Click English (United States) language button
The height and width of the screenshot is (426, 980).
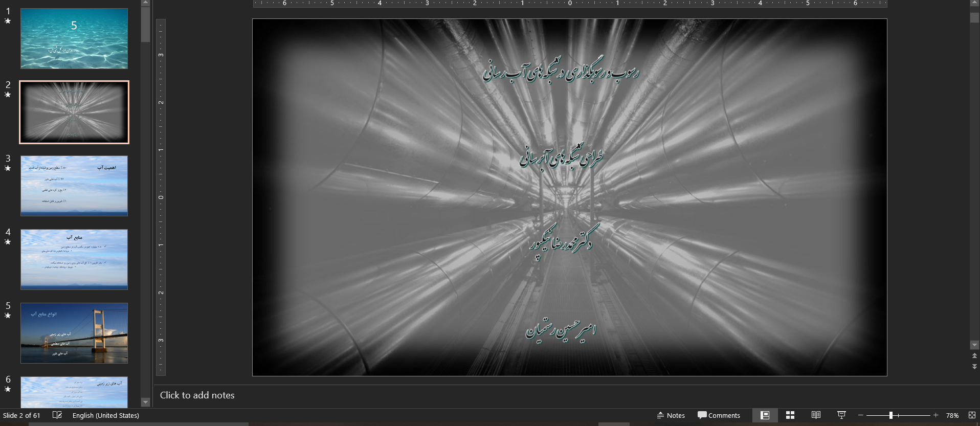(106, 415)
